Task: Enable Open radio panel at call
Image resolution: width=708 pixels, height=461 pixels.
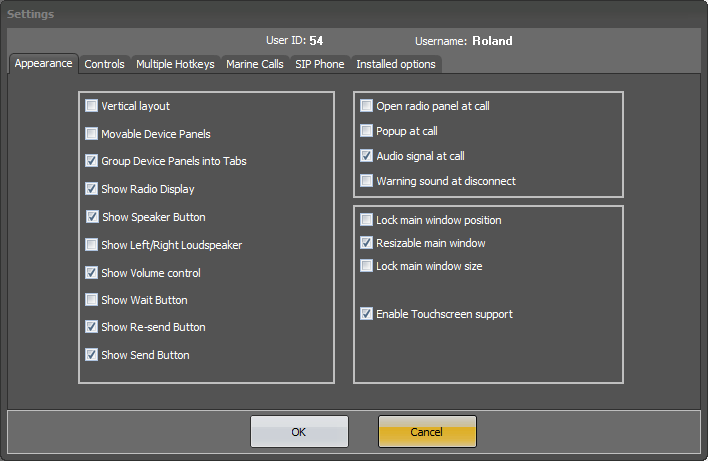Action: [x=366, y=106]
